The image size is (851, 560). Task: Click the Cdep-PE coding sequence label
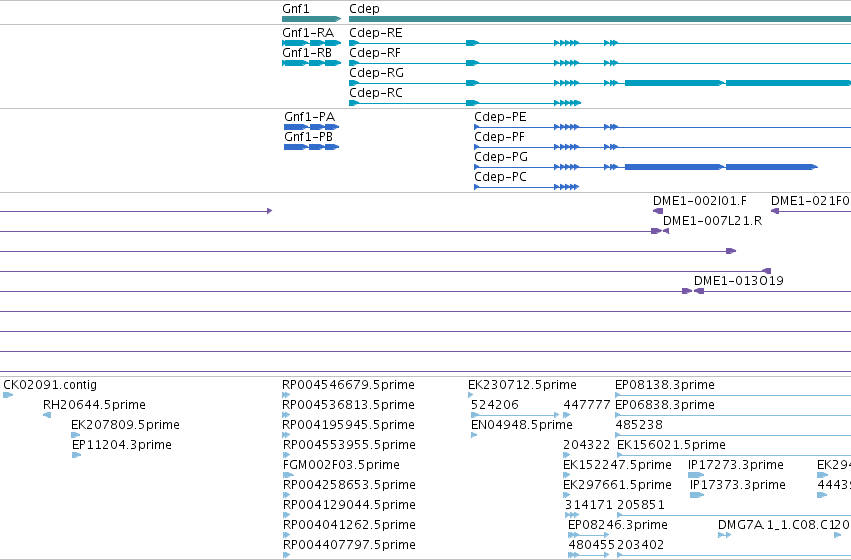pyautogui.click(x=500, y=117)
